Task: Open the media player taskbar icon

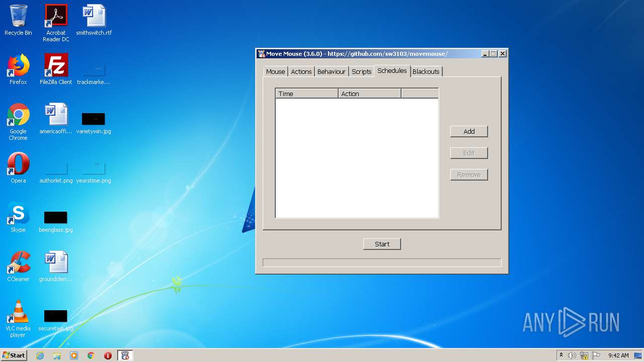Action: [74, 355]
